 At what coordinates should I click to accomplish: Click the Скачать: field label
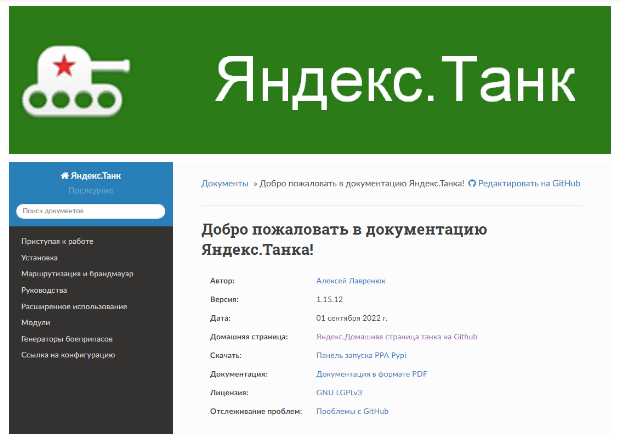click(x=225, y=355)
